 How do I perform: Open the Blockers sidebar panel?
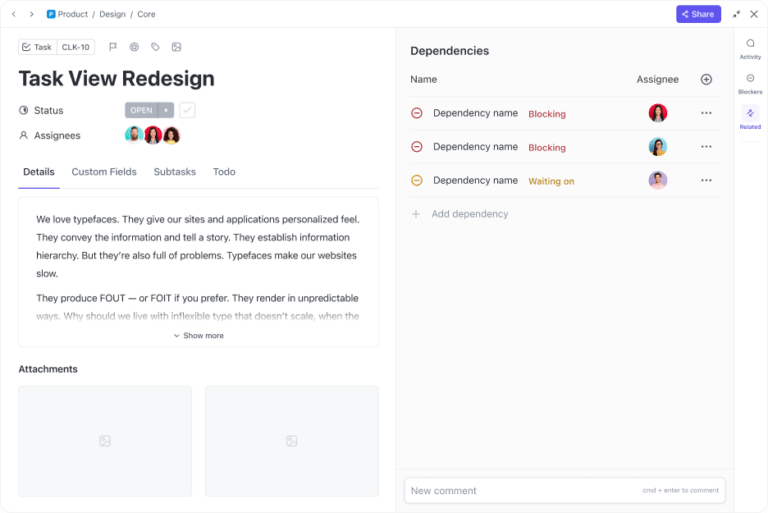750,83
